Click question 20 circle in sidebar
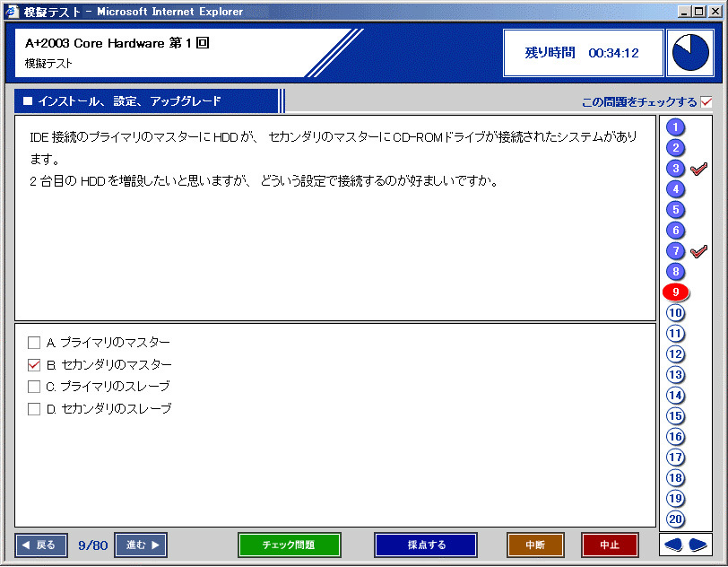The height and width of the screenshot is (567, 728). click(676, 519)
